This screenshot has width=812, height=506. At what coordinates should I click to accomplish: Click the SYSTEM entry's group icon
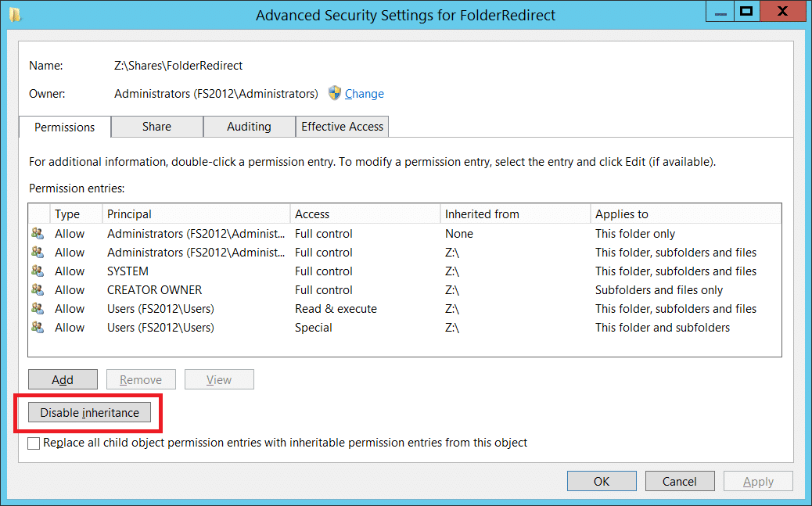point(38,271)
